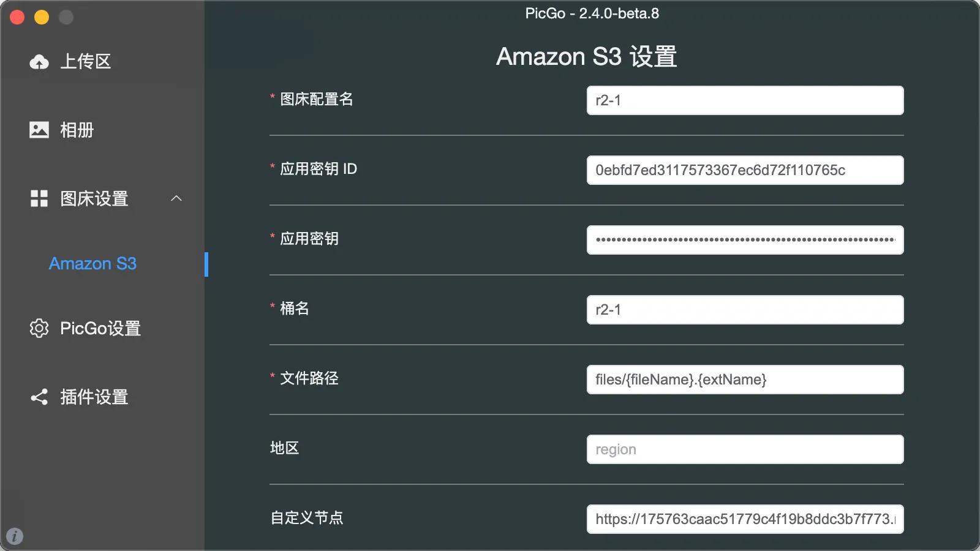This screenshot has width=980, height=551.
Task: Click the empty 地区 region field
Action: click(x=745, y=449)
